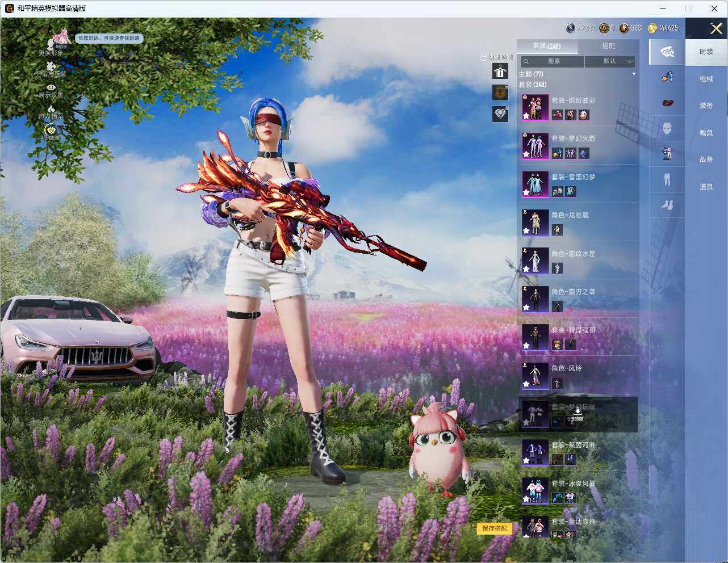Select the diamond preset slot icon
Image resolution: width=728 pixels, height=563 pixels.
tap(500, 114)
